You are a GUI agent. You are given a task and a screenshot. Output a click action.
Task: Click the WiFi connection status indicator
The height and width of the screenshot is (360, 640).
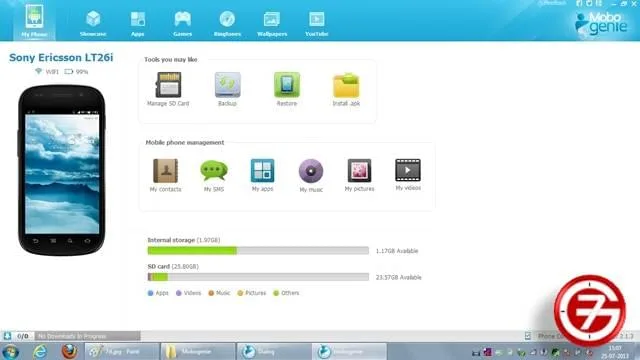(47, 71)
